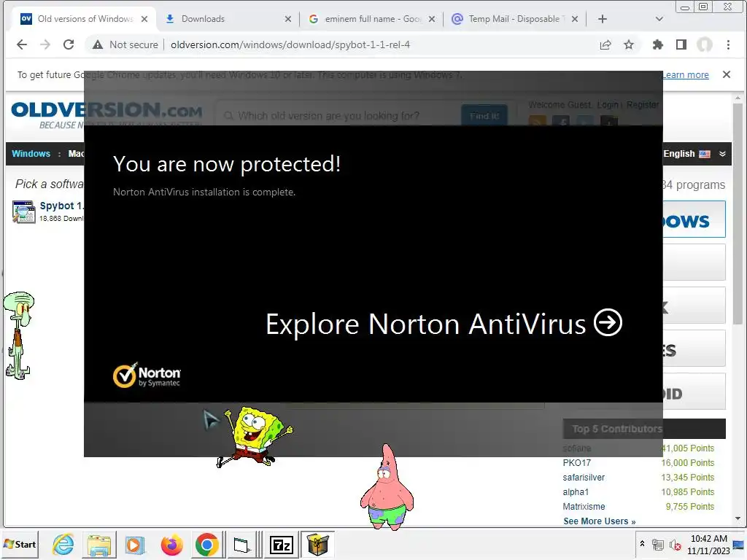Select contributor Matrixisme
Viewport: 747px width, 560px height.
584,506
